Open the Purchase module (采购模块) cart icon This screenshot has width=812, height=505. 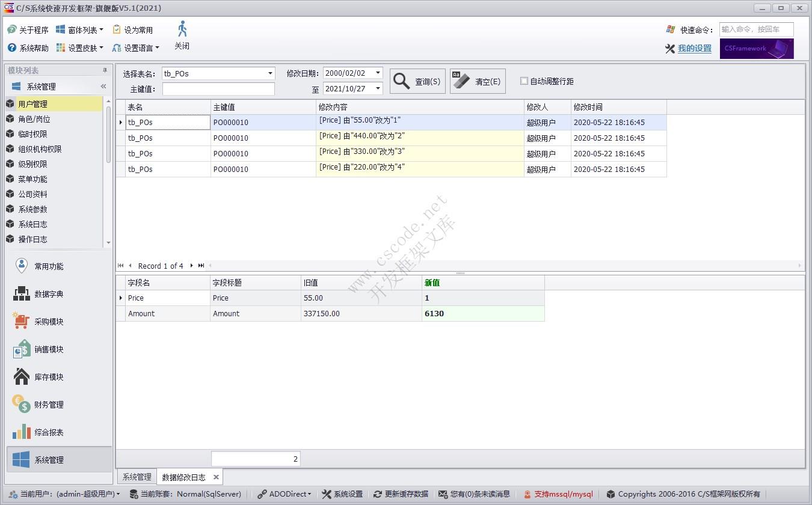coord(22,322)
